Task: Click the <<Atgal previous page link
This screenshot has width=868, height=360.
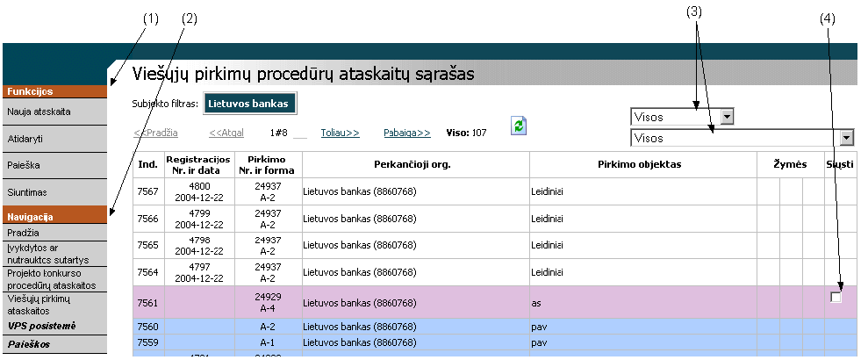Action: (226, 133)
